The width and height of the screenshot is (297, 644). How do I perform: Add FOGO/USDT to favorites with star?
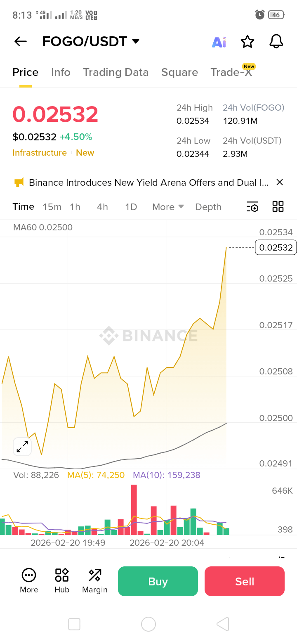[x=247, y=41]
